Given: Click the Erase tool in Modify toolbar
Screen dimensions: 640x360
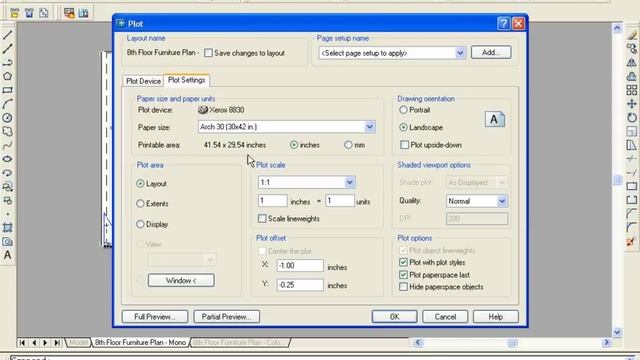Looking at the screenshot, I should coord(632,35).
